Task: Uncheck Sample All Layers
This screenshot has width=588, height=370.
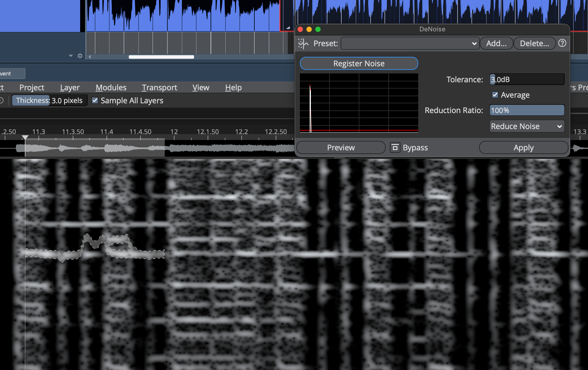Action: point(95,101)
